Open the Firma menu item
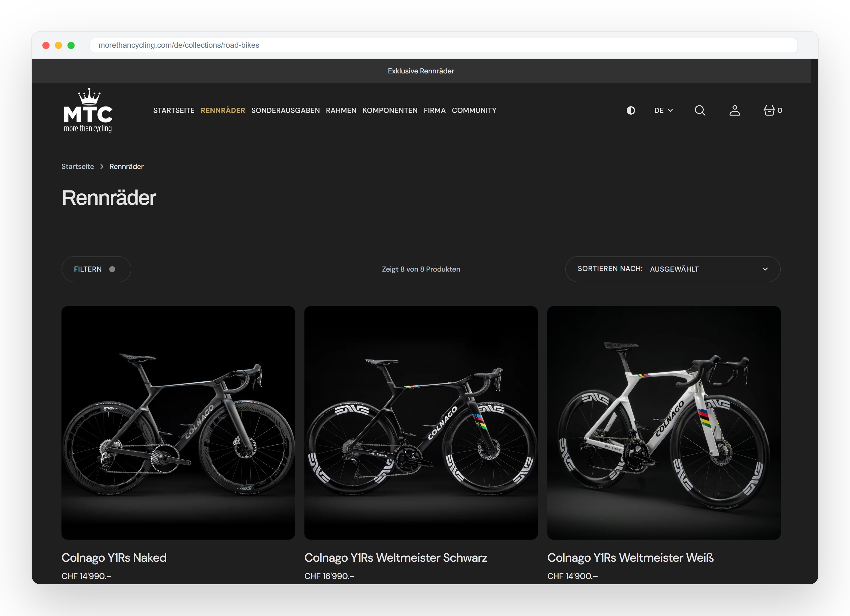This screenshot has height=616, width=850. (435, 110)
